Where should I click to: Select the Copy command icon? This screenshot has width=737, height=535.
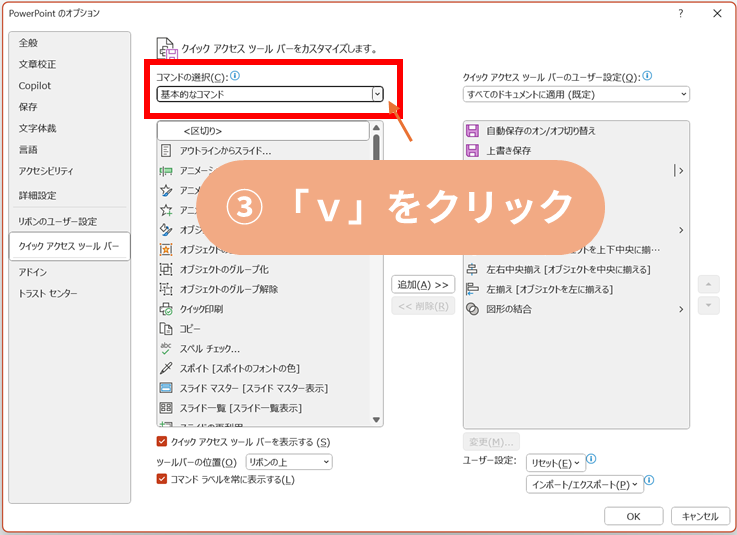coord(166,329)
